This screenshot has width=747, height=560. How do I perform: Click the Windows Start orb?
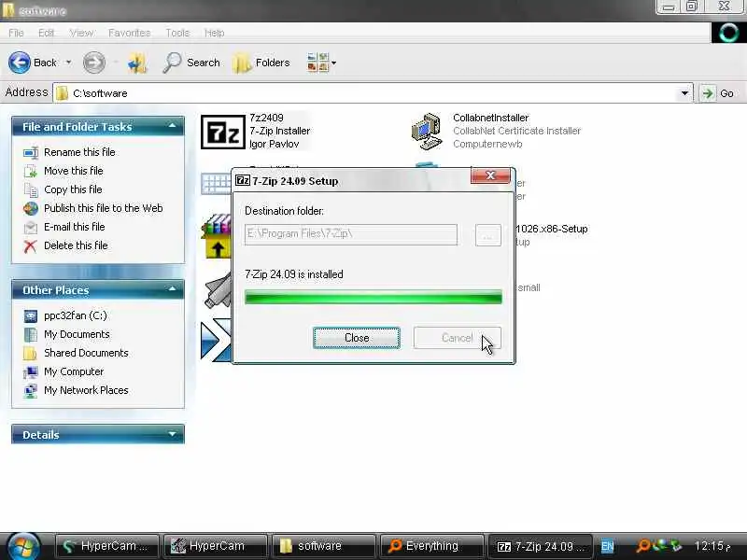click(x=22, y=547)
